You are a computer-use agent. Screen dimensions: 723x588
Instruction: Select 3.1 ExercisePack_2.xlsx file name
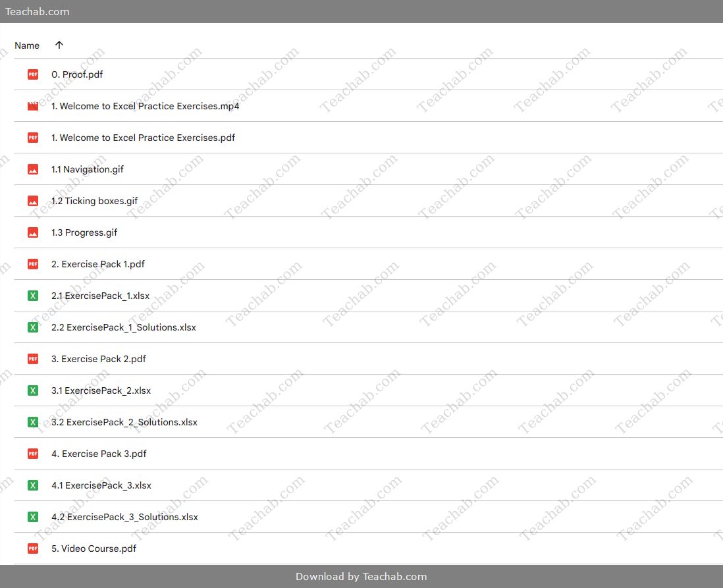101,390
